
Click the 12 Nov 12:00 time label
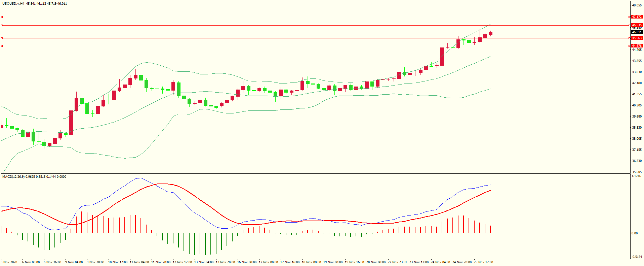(182, 262)
